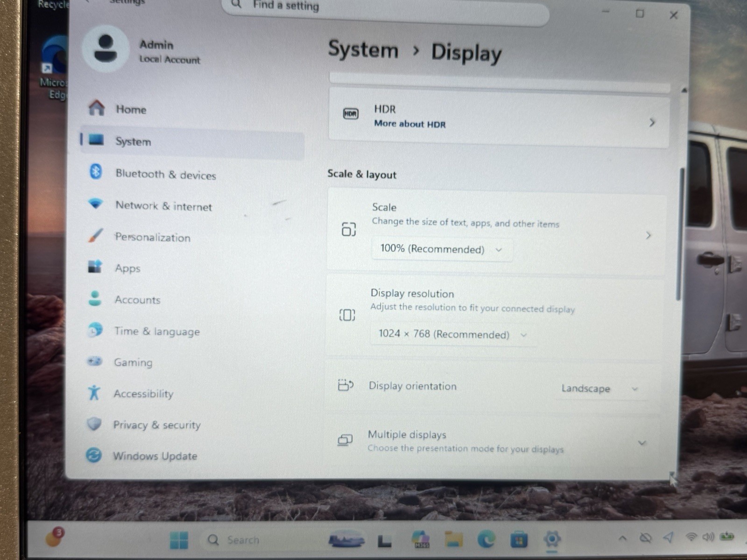
Task: Click "Local Account" text under Admin
Action: [169, 59]
